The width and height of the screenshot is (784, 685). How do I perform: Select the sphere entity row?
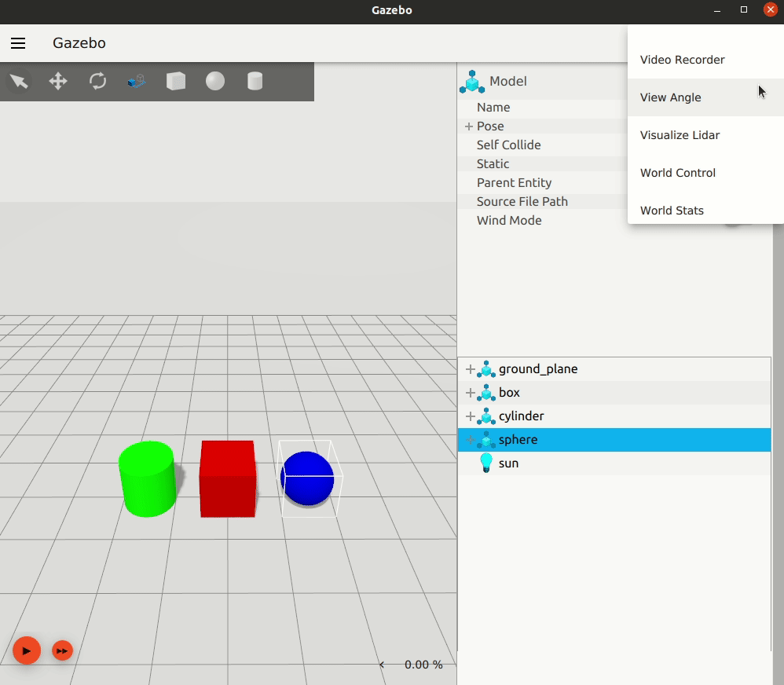coord(614,439)
